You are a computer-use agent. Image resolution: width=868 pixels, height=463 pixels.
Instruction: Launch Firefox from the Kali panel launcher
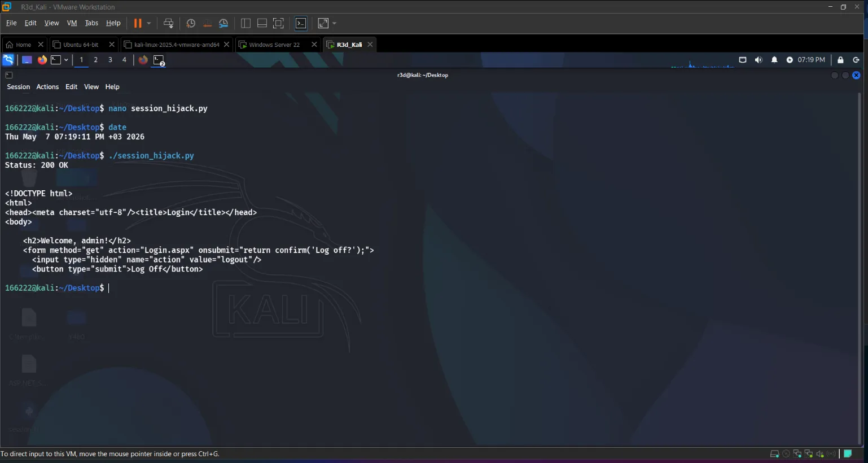coord(42,60)
